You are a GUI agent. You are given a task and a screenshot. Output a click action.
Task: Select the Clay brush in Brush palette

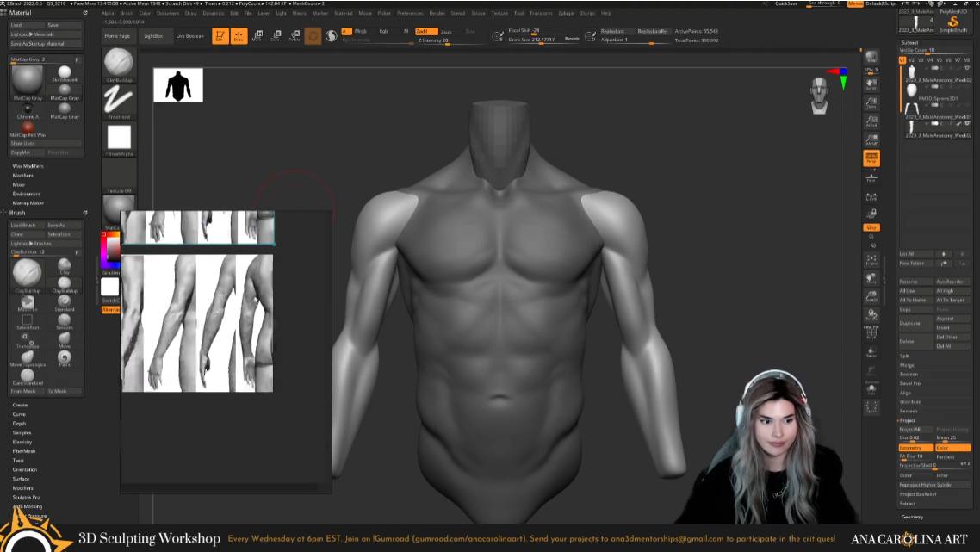tap(65, 267)
